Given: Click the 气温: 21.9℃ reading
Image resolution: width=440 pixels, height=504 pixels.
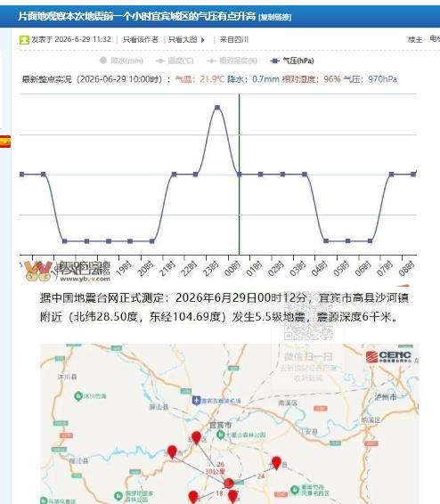Looking at the screenshot, I should 200,79.
